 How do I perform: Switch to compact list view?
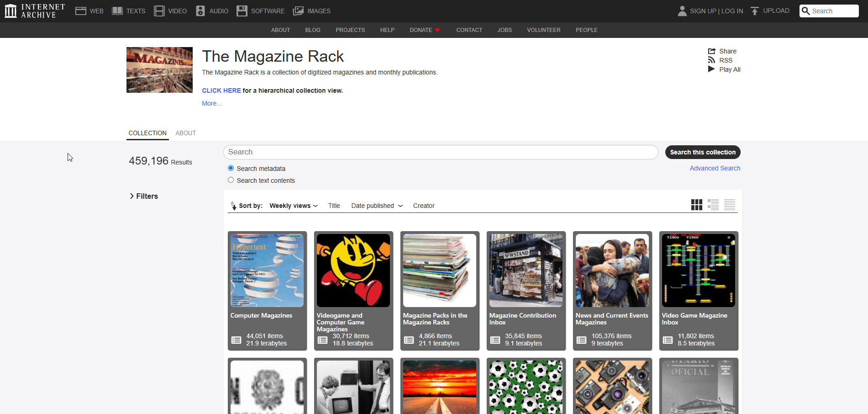point(730,205)
